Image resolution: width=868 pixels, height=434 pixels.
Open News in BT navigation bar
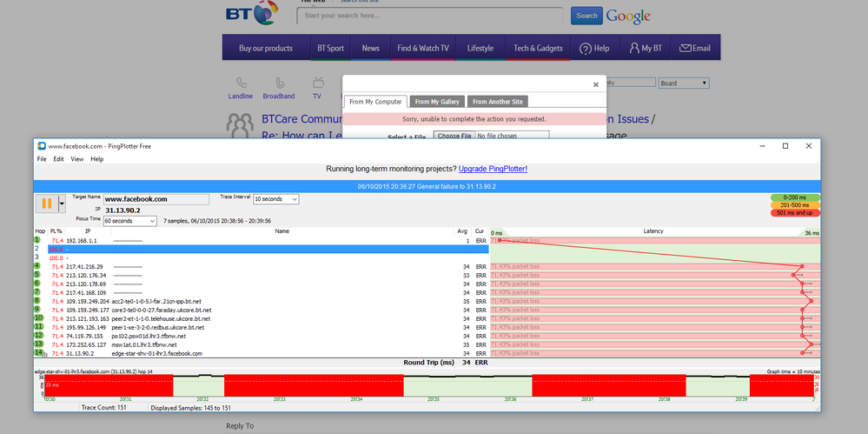pyautogui.click(x=371, y=48)
